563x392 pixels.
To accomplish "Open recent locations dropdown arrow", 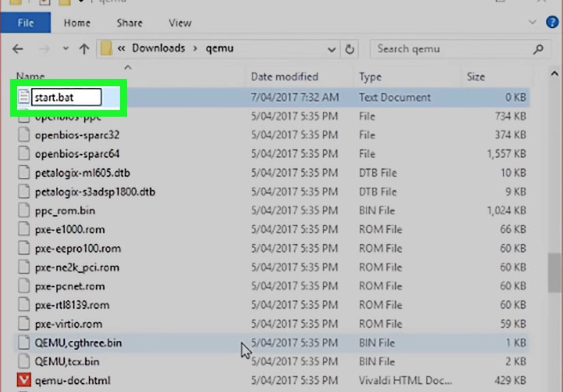I will 66,48.
